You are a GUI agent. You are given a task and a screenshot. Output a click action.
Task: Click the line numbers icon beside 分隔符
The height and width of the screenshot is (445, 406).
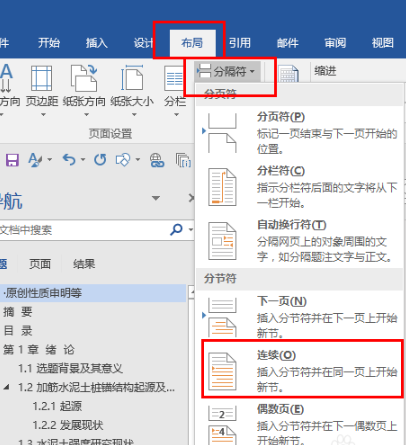pyautogui.click(x=288, y=73)
